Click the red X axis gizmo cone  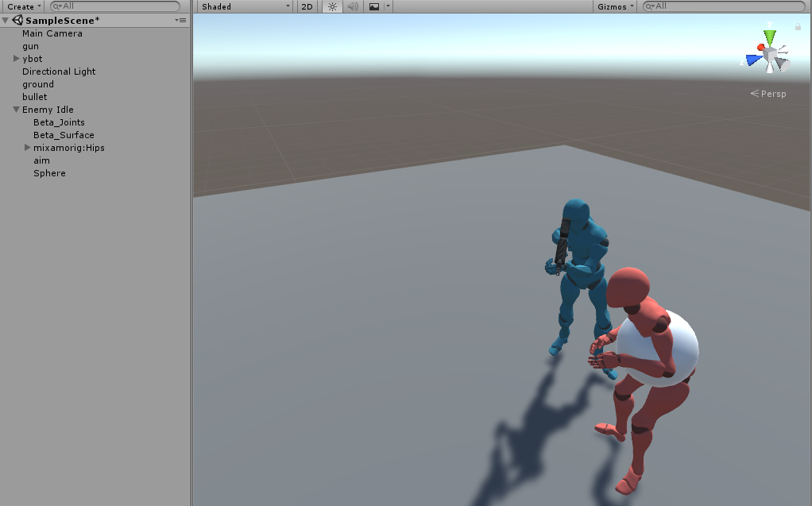pyautogui.click(x=760, y=48)
